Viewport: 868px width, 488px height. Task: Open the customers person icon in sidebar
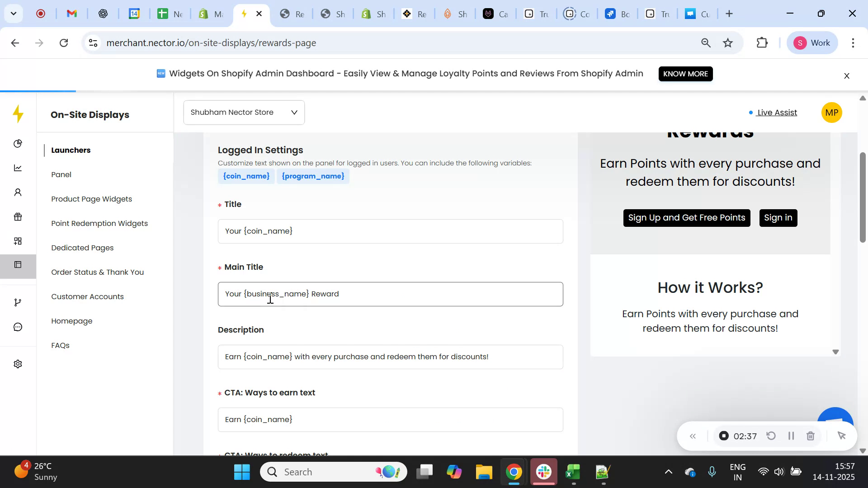(18, 192)
